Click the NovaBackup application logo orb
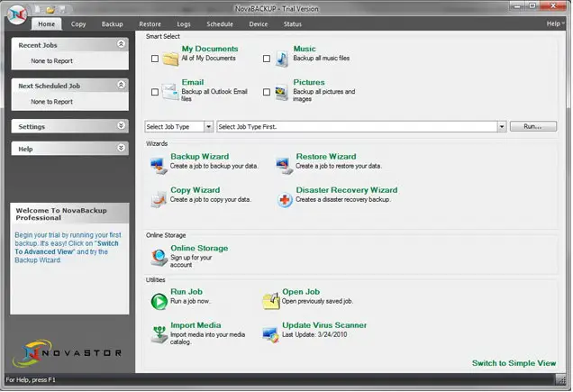This screenshot has width=573, height=392. tap(17, 15)
